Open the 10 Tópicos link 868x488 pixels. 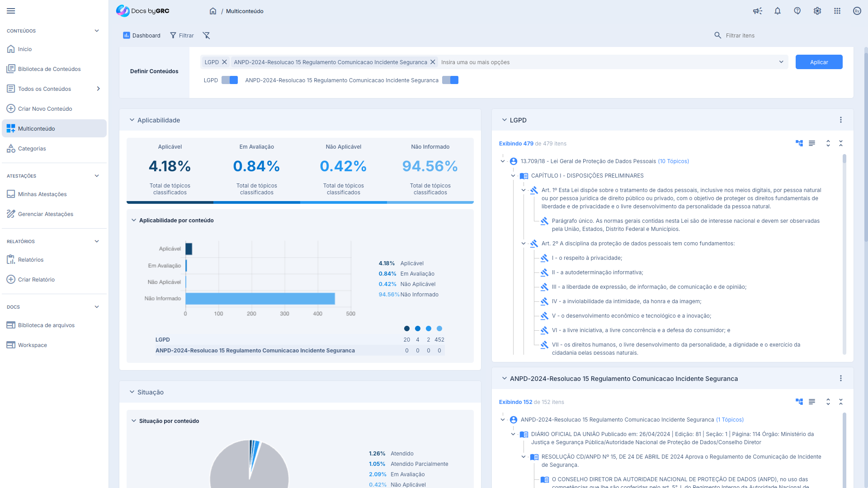673,161
